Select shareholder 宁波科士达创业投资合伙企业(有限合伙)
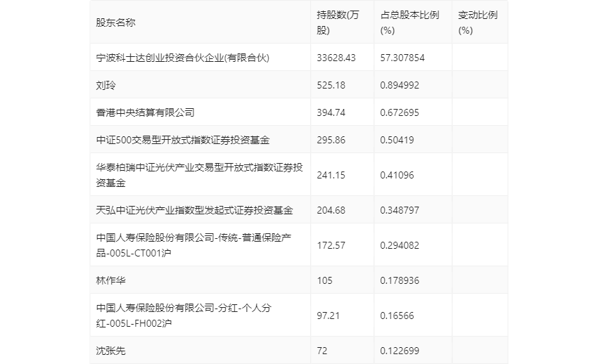 pyautogui.click(x=183, y=58)
